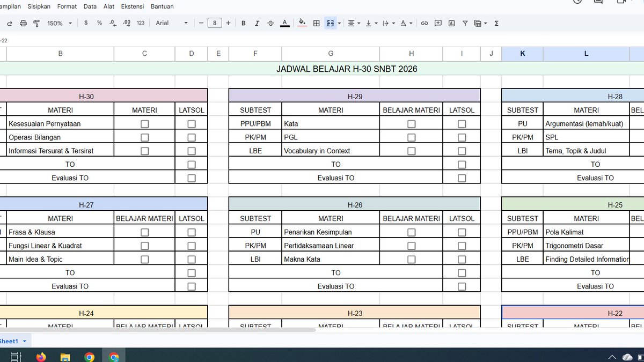Check BELAJAR MATERI box for Makna Kata

click(x=411, y=259)
